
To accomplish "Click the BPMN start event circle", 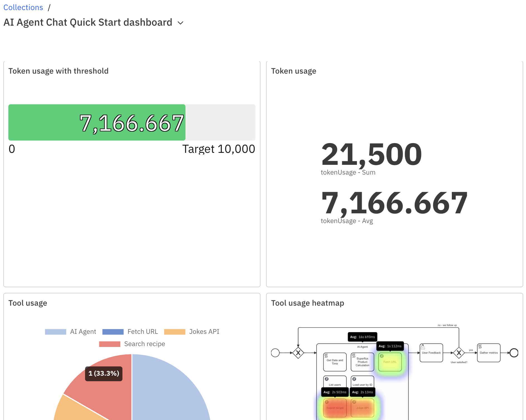I will click(275, 353).
